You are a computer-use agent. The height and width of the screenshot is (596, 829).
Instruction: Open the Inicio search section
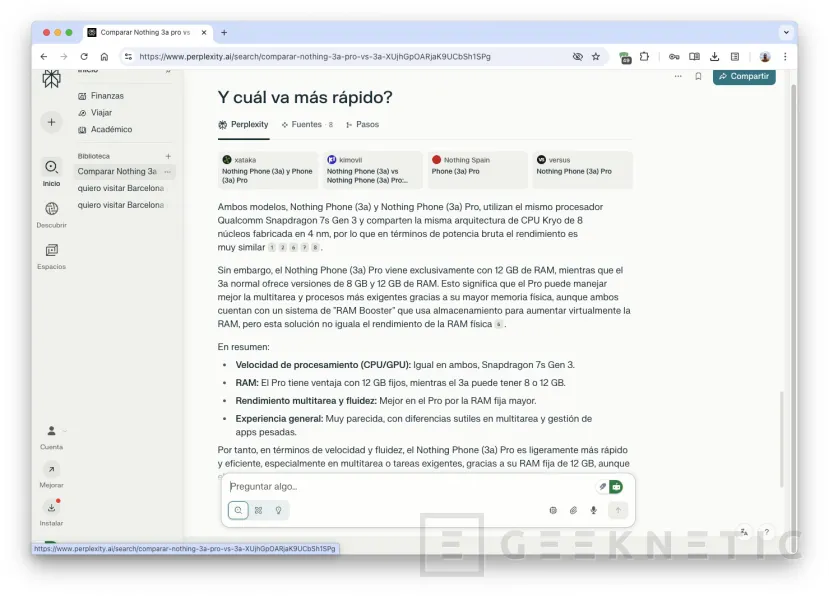point(51,173)
